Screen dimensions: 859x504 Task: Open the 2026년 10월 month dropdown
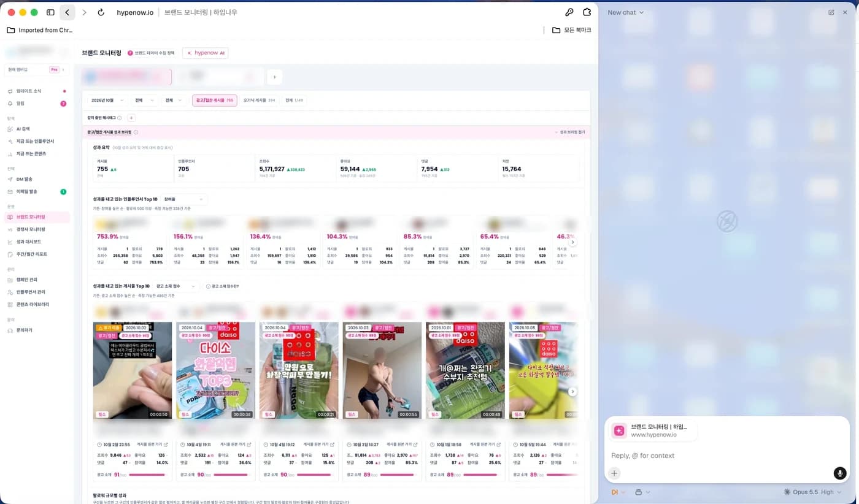(107, 100)
